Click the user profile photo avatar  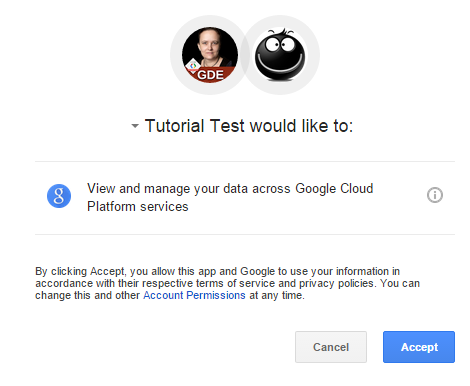click(x=210, y=55)
